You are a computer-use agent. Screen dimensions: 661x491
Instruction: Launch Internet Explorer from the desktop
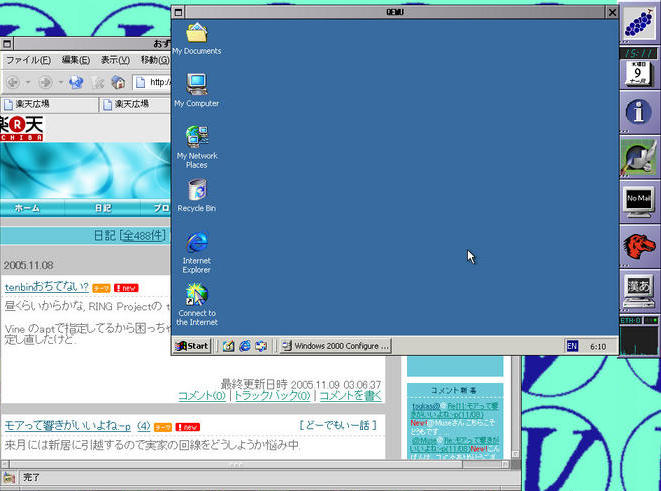pyautogui.click(x=196, y=242)
